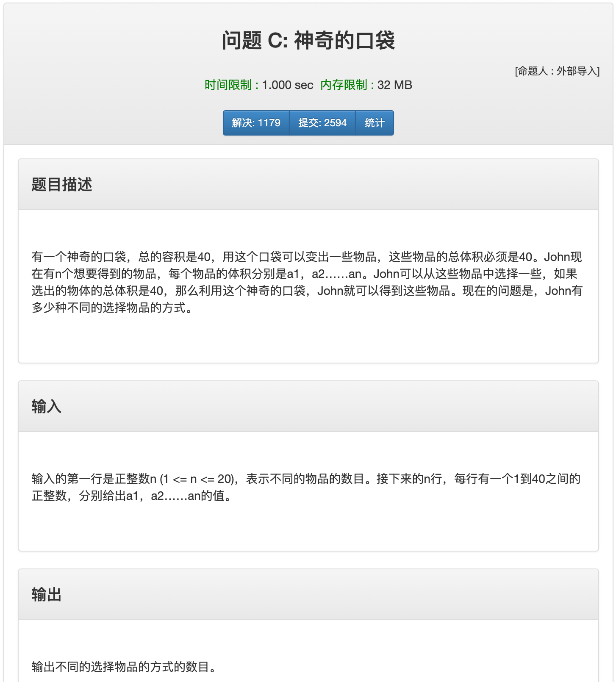The height and width of the screenshot is (682, 616).
Task: Click the problem title 问题 C: 神奇的口袋
Action: [x=308, y=41]
